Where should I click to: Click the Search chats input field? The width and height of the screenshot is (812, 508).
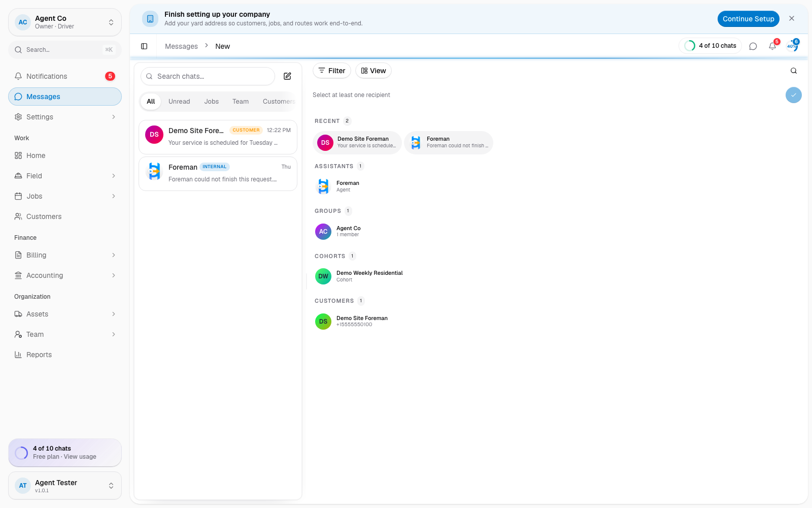click(x=208, y=76)
